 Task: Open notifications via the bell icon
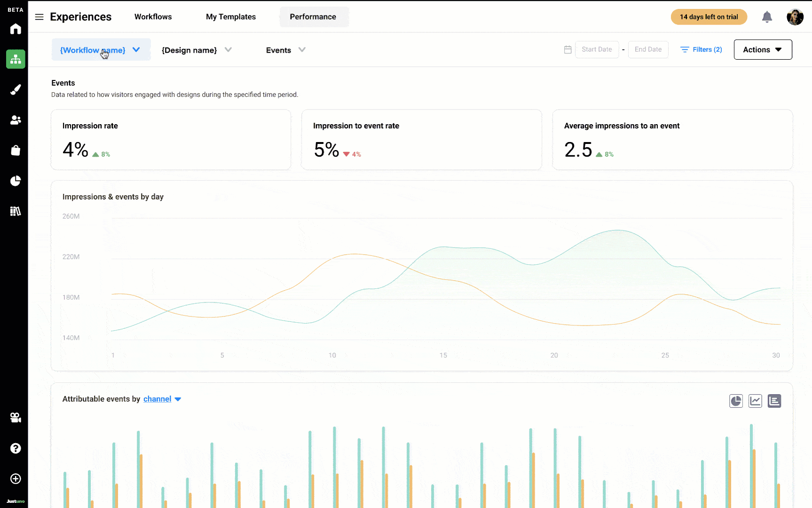pyautogui.click(x=767, y=16)
